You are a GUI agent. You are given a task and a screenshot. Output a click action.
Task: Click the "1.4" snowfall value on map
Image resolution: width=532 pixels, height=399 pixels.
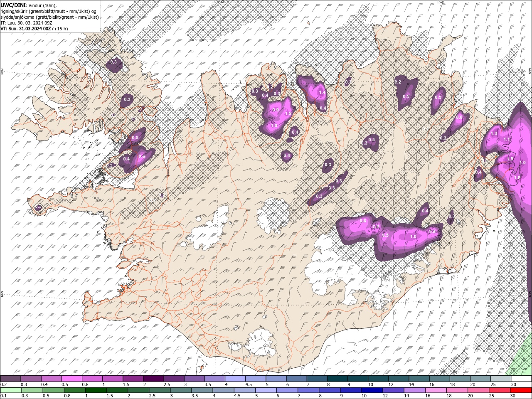tap(321, 92)
